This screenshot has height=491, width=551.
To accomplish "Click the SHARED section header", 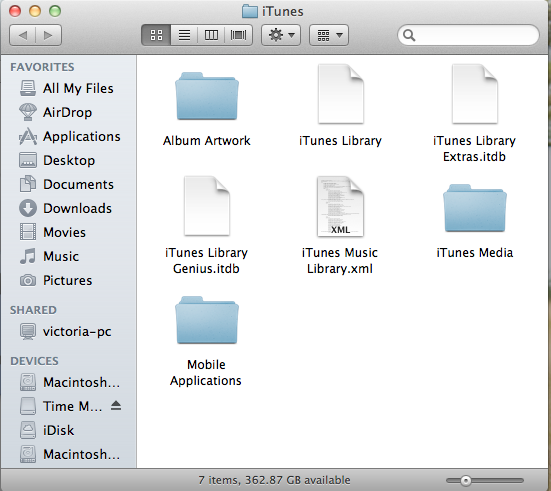I will (33, 310).
